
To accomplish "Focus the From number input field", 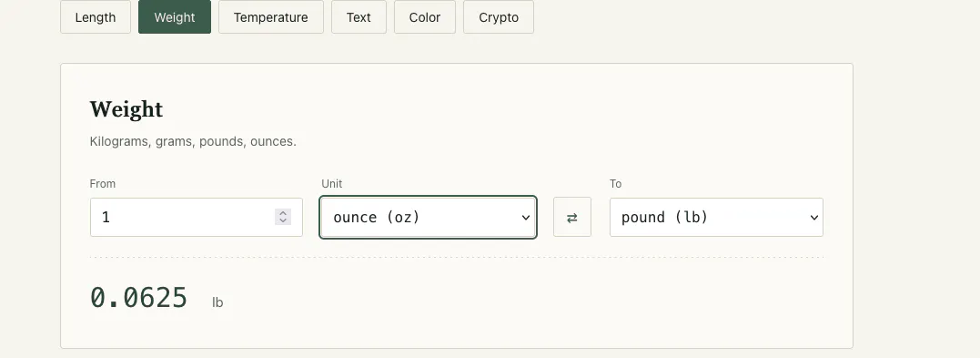I will (197, 217).
